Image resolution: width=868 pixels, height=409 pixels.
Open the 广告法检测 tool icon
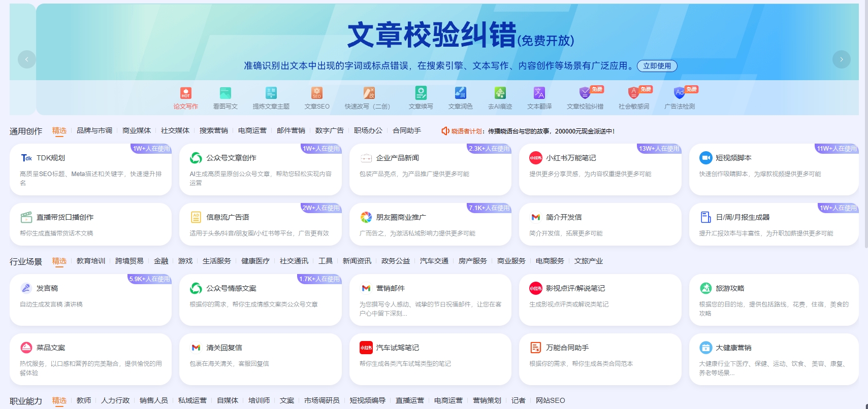[679, 93]
